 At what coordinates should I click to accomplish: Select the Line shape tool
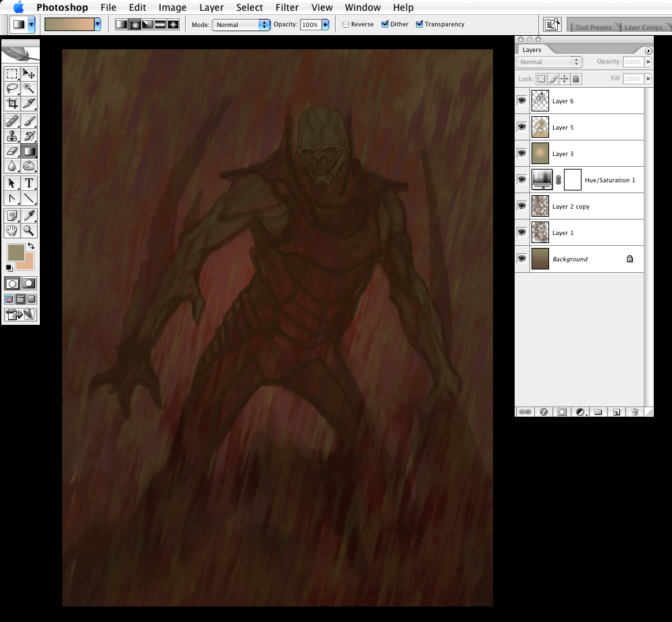pos(29,199)
